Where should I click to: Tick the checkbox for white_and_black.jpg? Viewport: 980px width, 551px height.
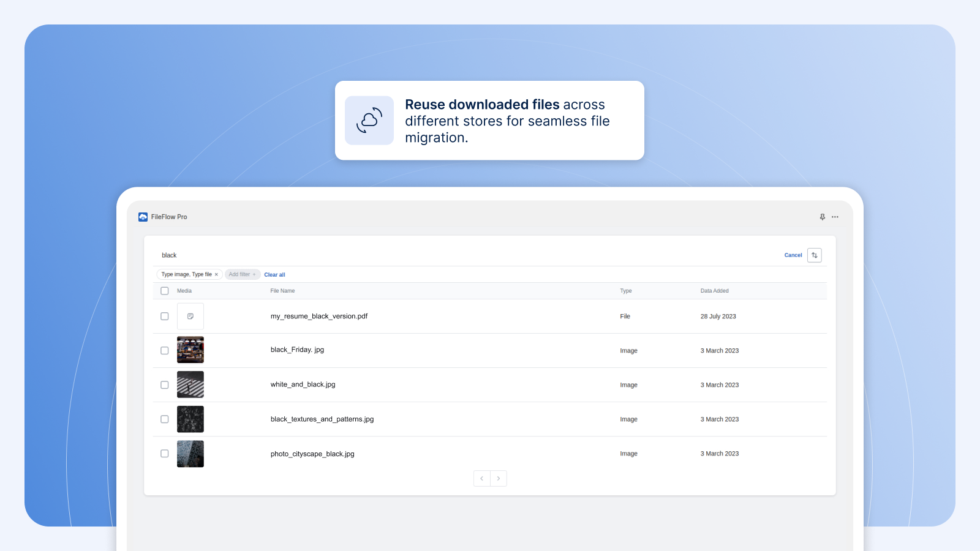point(164,384)
